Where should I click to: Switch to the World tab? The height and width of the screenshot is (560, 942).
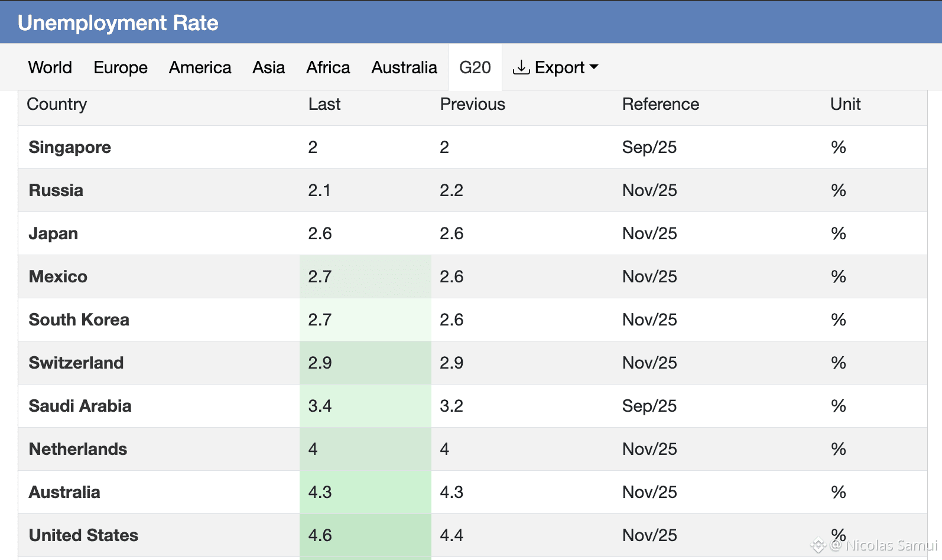tap(50, 67)
